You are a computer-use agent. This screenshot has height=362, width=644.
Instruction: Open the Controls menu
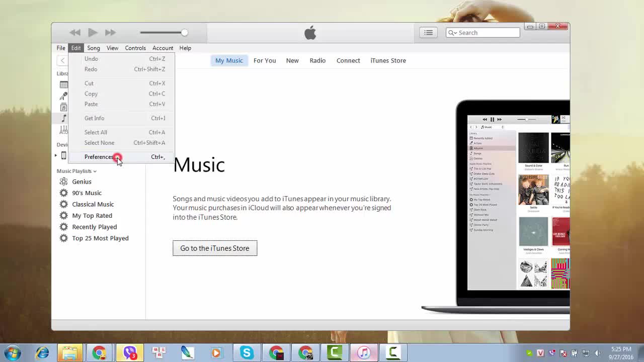click(135, 48)
